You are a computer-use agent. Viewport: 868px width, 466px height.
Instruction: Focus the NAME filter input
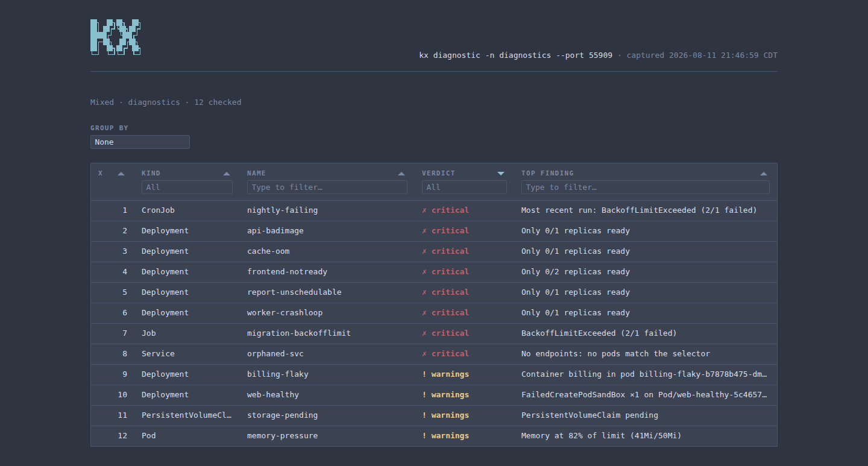click(x=327, y=187)
